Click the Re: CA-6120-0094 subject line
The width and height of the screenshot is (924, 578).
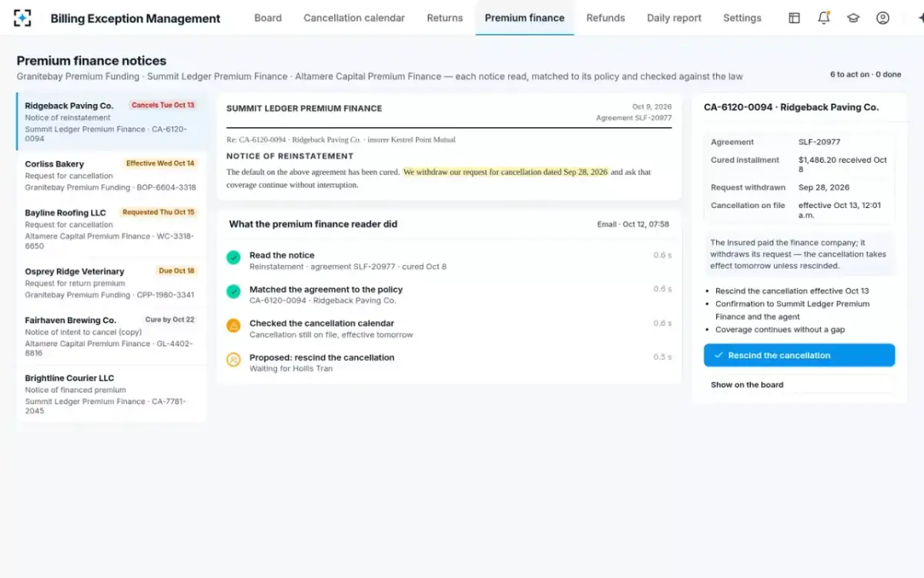[x=340, y=139]
